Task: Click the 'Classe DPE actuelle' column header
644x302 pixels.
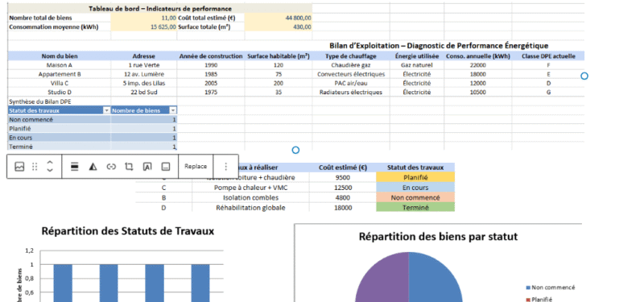Action: click(x=548, y=56)
